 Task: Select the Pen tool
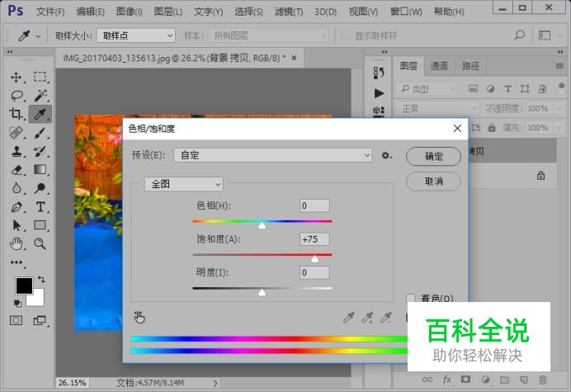(x=16, y=207)
